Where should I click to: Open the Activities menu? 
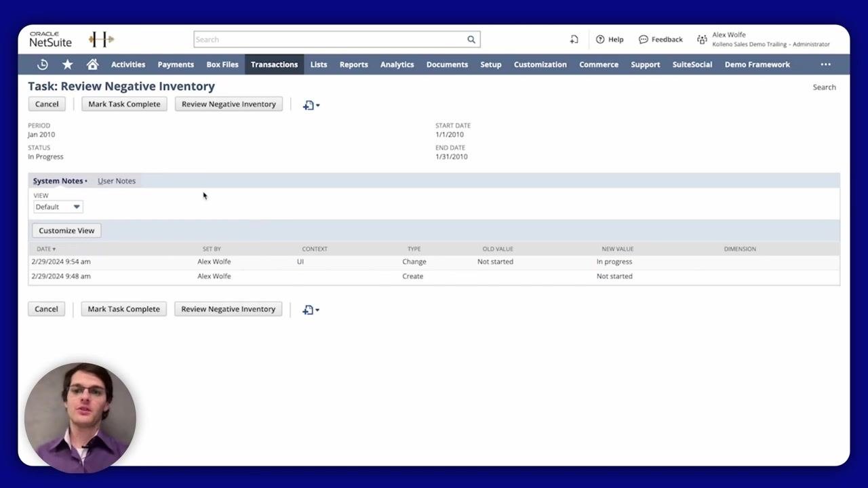coord(128,64)
